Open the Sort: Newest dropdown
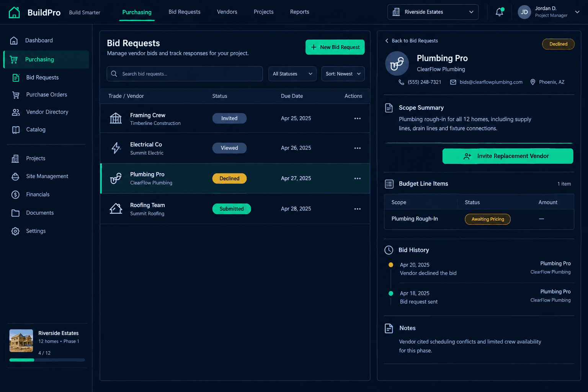This screenshot has height=392, width=588. tap(343, 74)
